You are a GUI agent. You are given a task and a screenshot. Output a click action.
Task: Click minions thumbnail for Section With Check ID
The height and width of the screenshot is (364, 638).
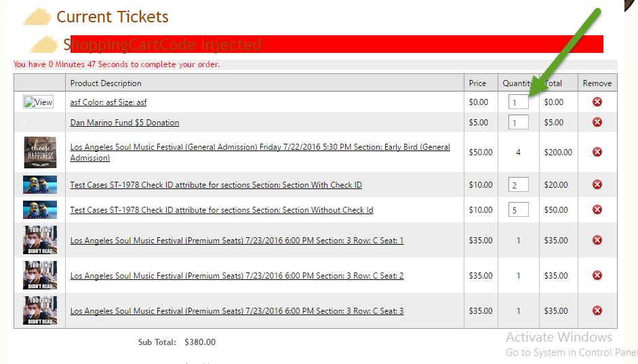(40, 185)
